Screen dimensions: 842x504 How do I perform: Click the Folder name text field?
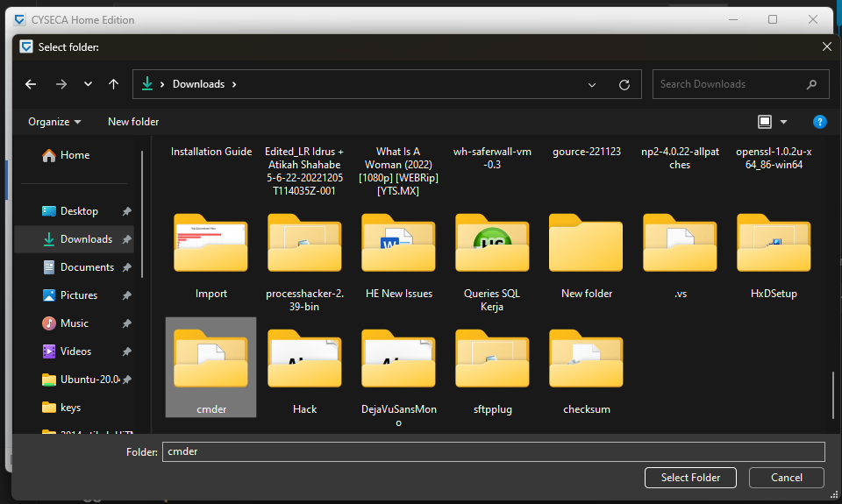pyautogui.click(x=493, y=451)
